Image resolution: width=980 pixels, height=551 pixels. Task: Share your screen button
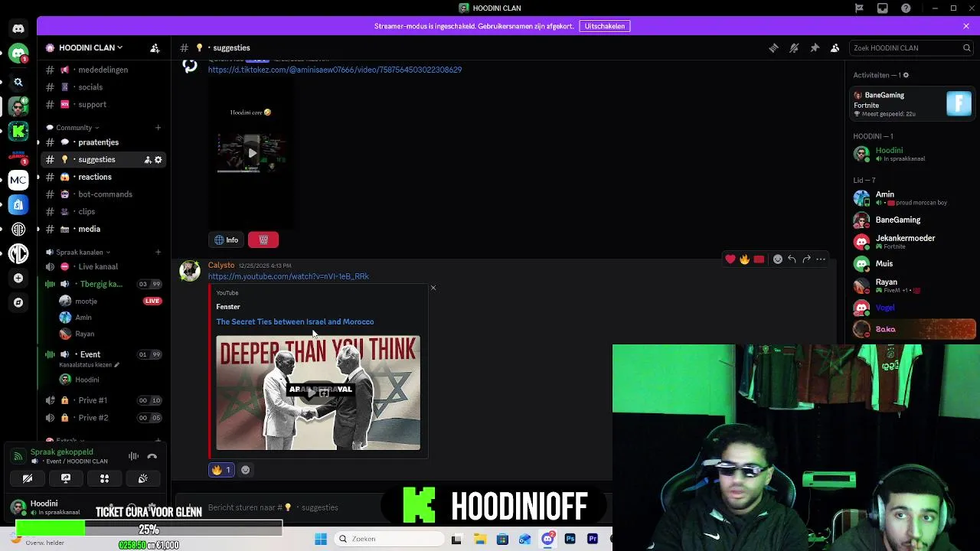tap(66, 478)
